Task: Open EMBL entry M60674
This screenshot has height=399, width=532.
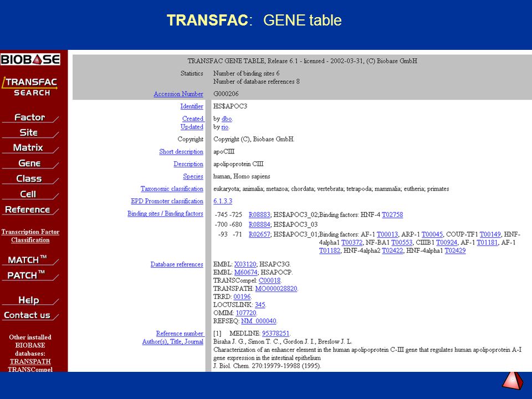Action: click(246, 273)
